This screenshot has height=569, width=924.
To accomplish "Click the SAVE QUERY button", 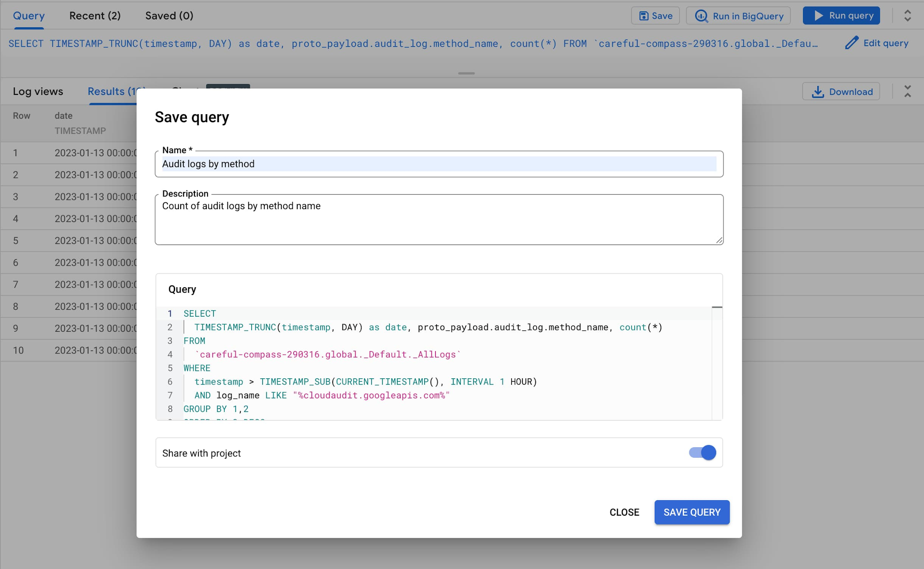I will pyautogui.click(x=692, y=512).
